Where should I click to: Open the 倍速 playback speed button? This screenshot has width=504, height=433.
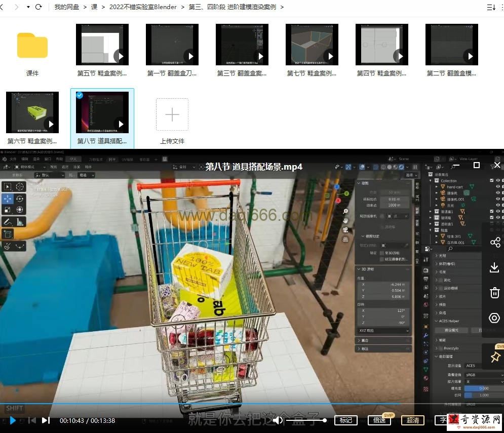pos(379,420)
